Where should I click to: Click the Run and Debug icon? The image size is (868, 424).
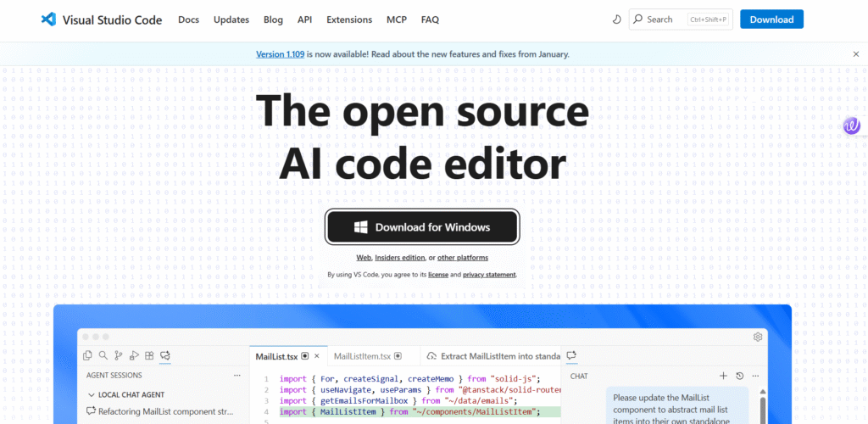point(133,356)
